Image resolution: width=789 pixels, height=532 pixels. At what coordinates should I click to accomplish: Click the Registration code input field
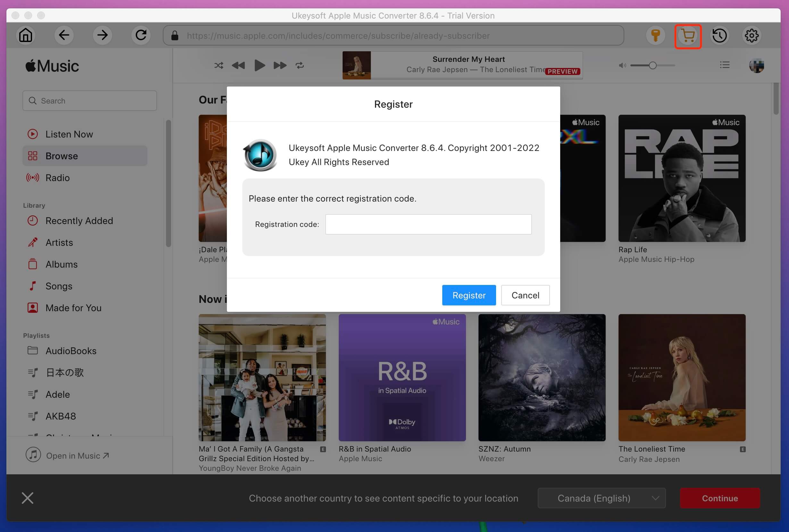coord(428,224)
